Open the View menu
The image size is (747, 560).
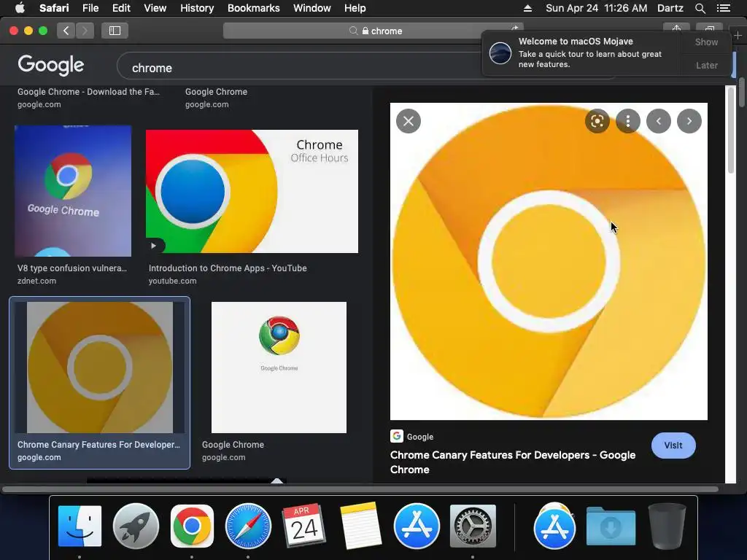155,8
